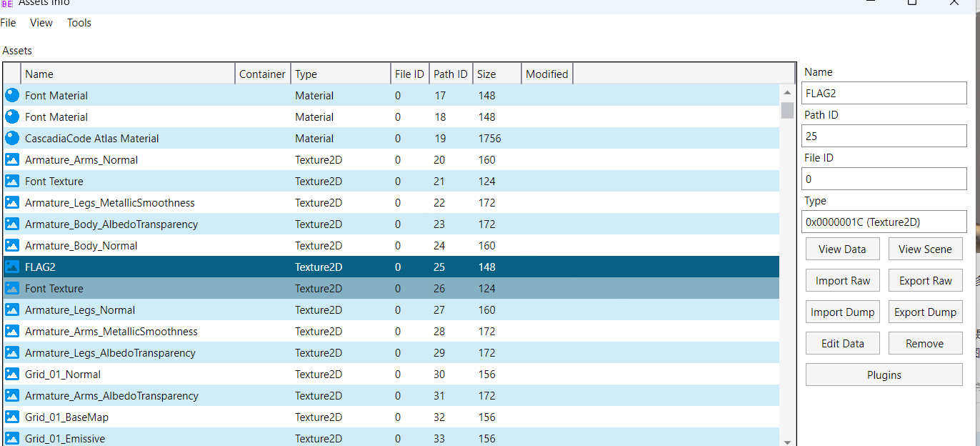Click the asset list scroll up arrow

coord(787,93)
